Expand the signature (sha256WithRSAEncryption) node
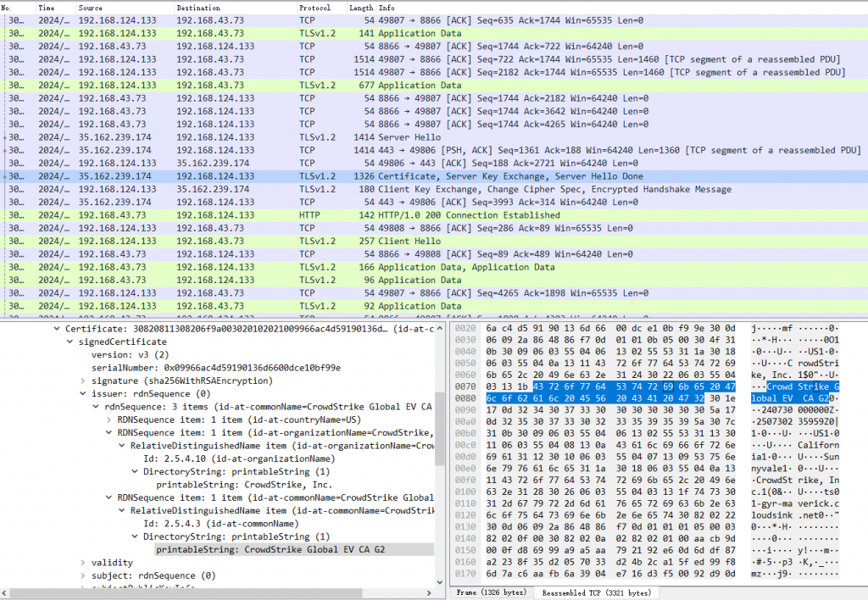868x600 pixels. point(83,381)
